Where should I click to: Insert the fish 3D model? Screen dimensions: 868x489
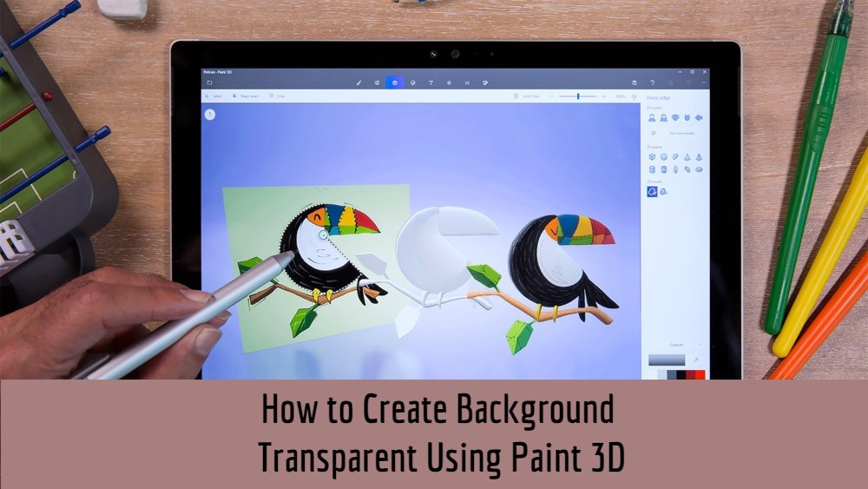pyautogui.click(x=699, y=117)
